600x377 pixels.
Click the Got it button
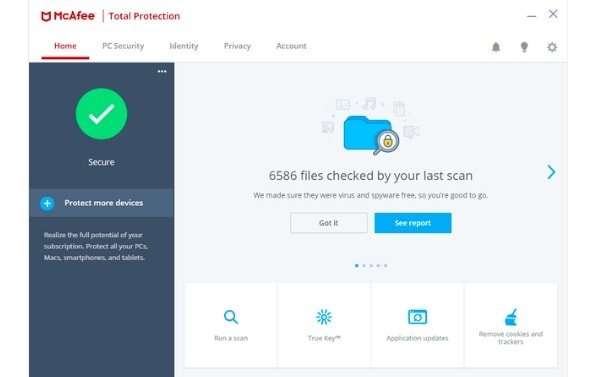click(329, 223)
